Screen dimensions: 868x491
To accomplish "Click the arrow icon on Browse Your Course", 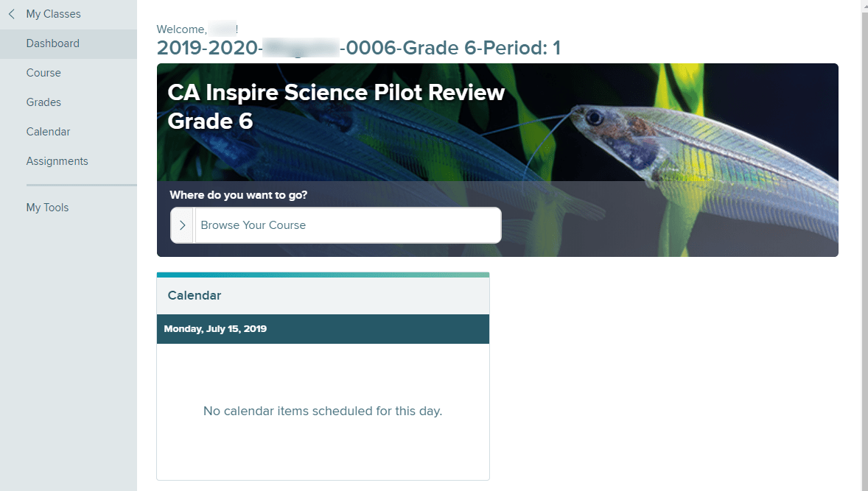I will pos(182,225).
